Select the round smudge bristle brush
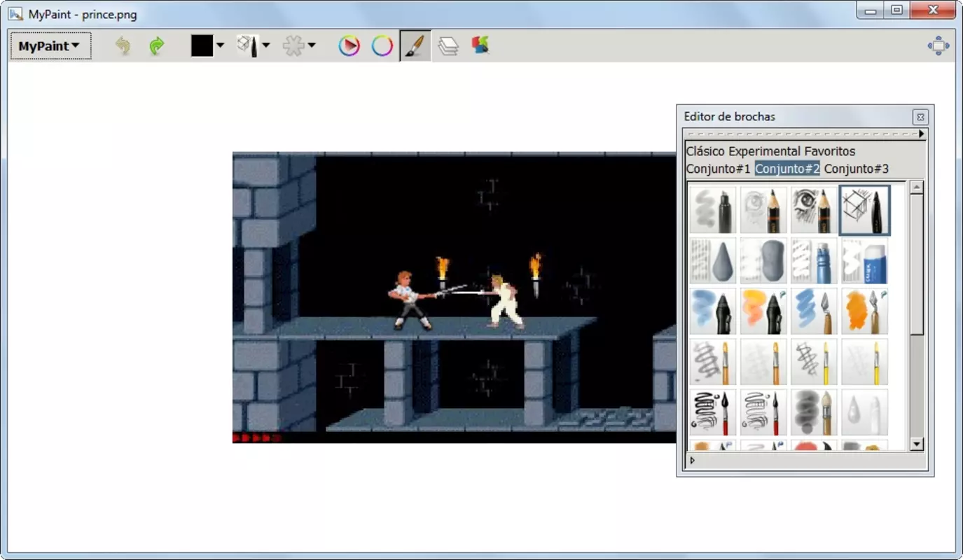This screenshot has height=560, width=963. click(x=814, y=412)
